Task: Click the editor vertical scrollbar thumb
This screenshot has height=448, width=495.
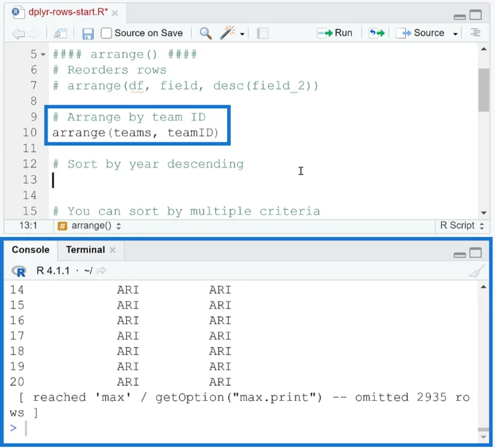Action: (x=483, y=90)
